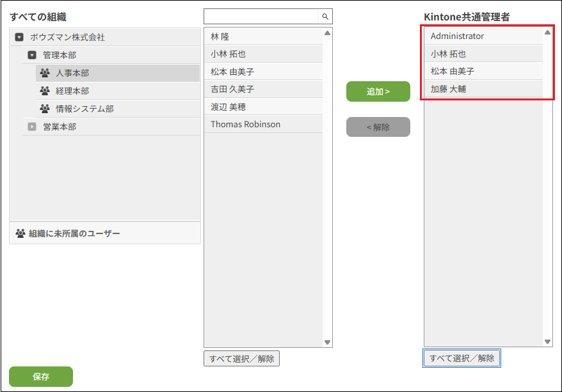The height and width of the screenshot is (392, 562).
Task: Select 人事本部 in the organization tree
Action: tap(118, 73)
